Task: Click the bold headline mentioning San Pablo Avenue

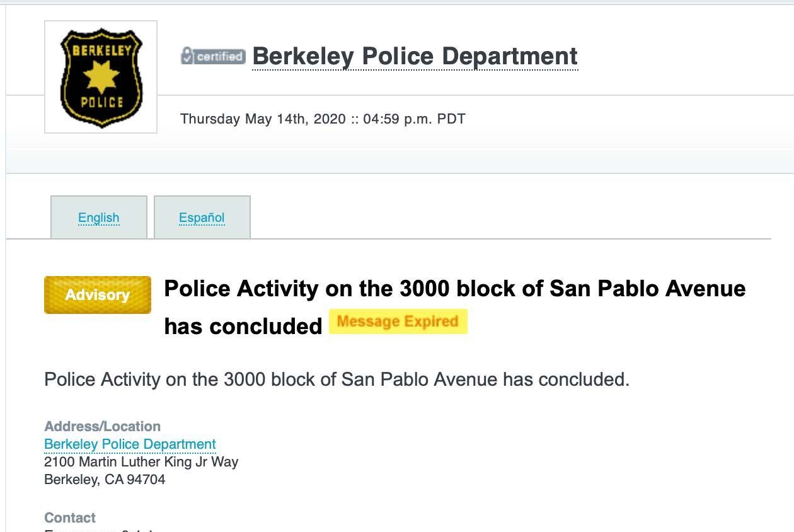Action: [454, 289]
